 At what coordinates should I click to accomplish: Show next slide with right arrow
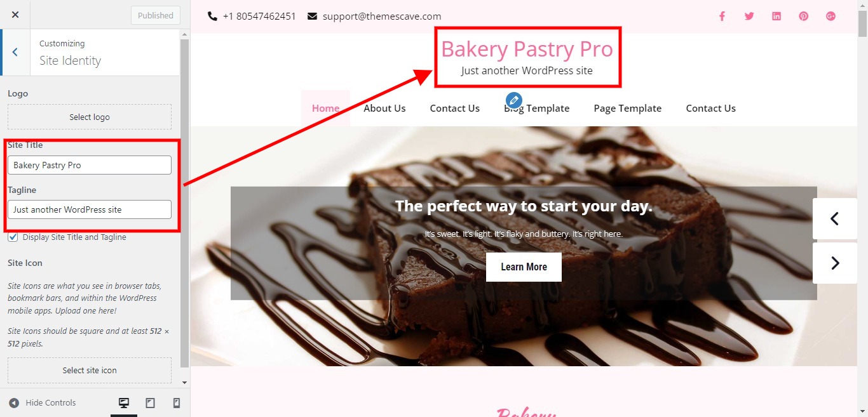835,263
